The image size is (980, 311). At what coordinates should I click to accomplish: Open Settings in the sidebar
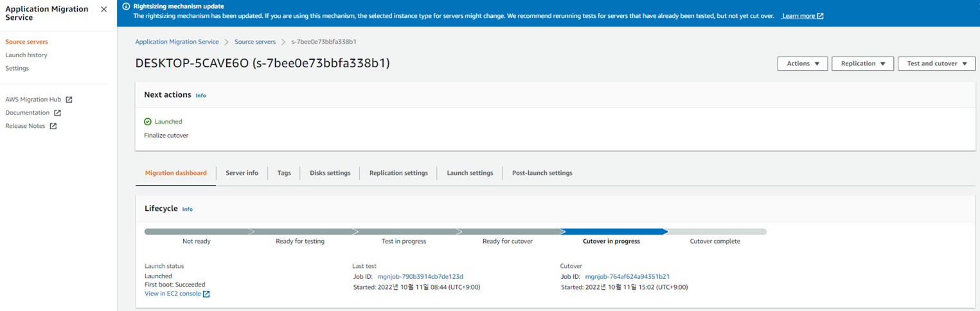coord(17,68)
